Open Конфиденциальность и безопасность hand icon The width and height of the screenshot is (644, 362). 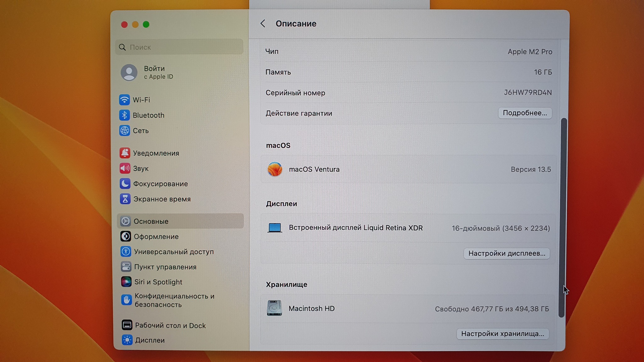click(x=126, y=300)
